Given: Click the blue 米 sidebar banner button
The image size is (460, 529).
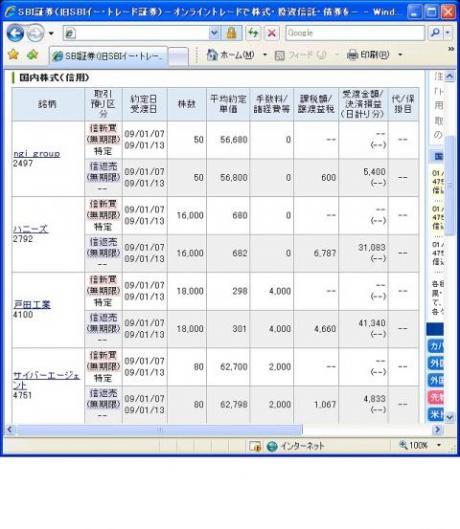Looking at the screenshot, I should 436,414.
